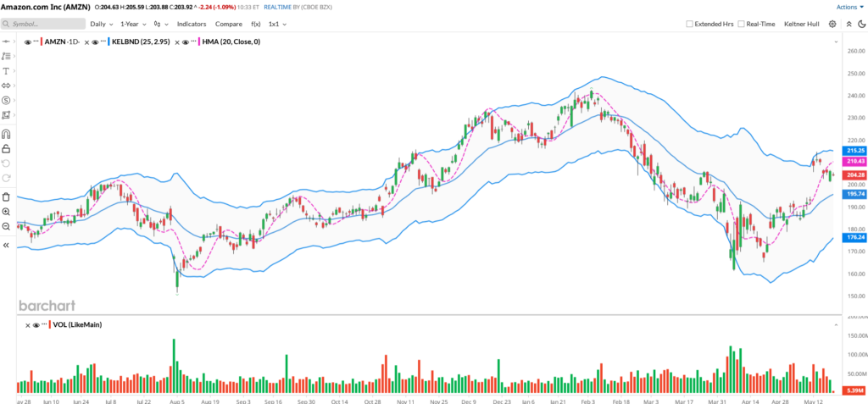Open chart settings gear icon
Viewport: 868px width, 404px height.
832,24
